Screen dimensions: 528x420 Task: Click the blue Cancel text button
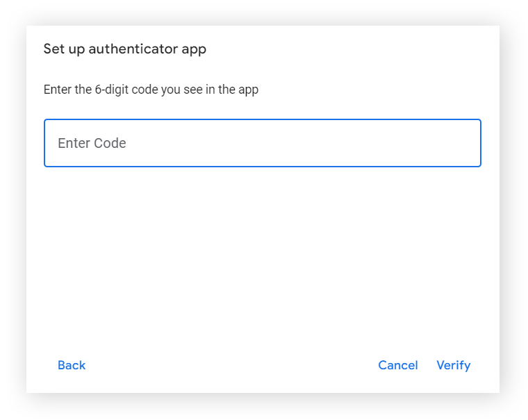398,365
